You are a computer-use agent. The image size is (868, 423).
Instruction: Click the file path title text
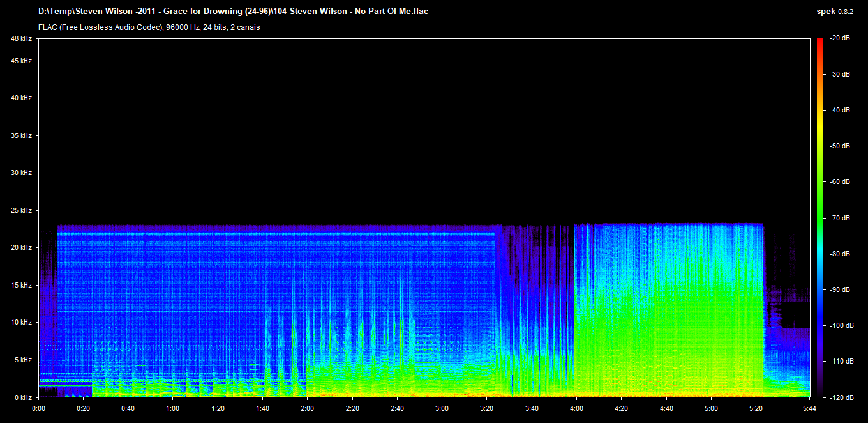[233, 12]
